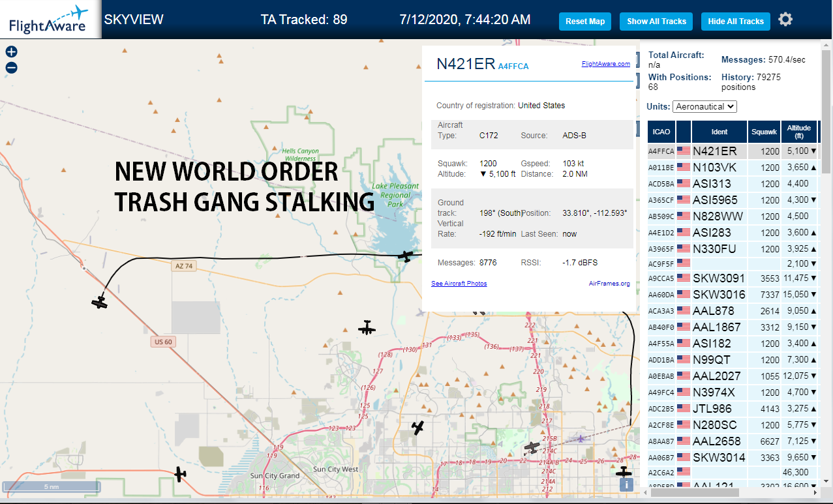This screenshot has height=504, width=833.
Task: Select N828WW in aircraft list
Action: point(718,216)
